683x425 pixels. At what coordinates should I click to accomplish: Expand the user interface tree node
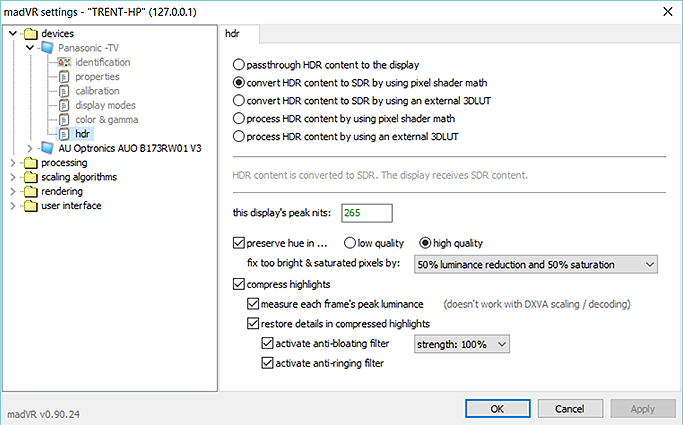(x=13, y=206)
